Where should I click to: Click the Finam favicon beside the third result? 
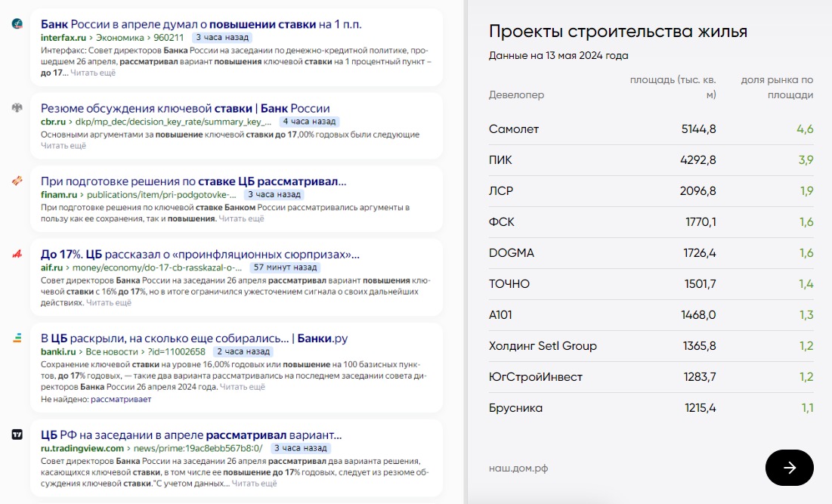click(x=17, y=181)
